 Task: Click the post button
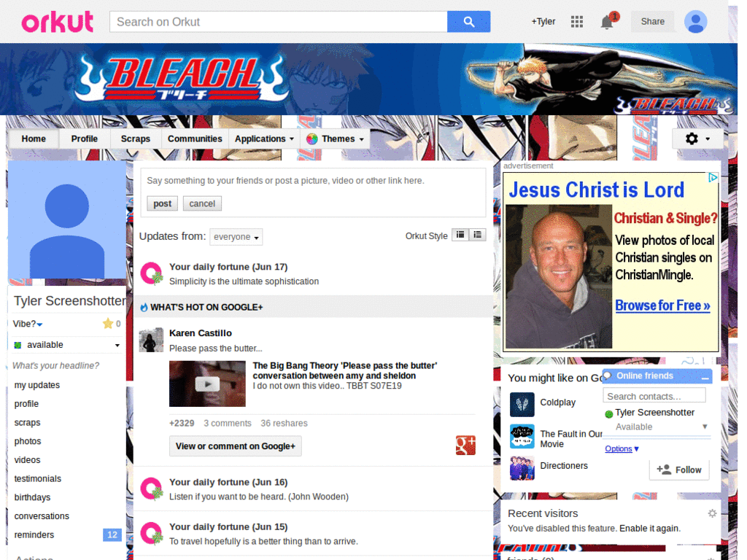pos(162,203)
